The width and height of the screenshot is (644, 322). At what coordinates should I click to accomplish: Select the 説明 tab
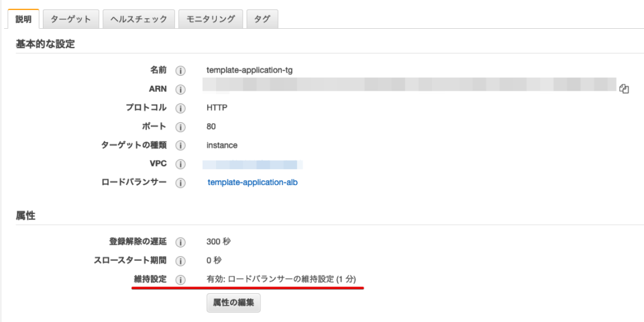coord(23,19)
